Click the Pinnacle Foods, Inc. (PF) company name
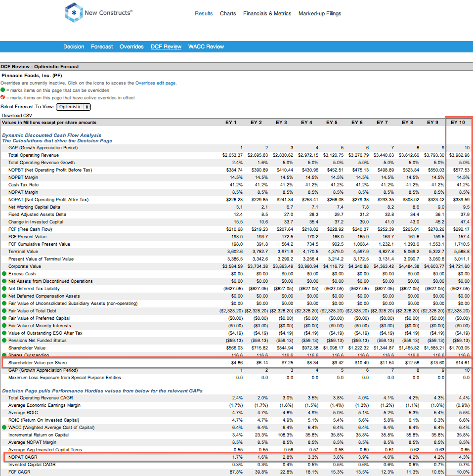Image resolution: width=473 pixels, height=476 pixels. 32,76
